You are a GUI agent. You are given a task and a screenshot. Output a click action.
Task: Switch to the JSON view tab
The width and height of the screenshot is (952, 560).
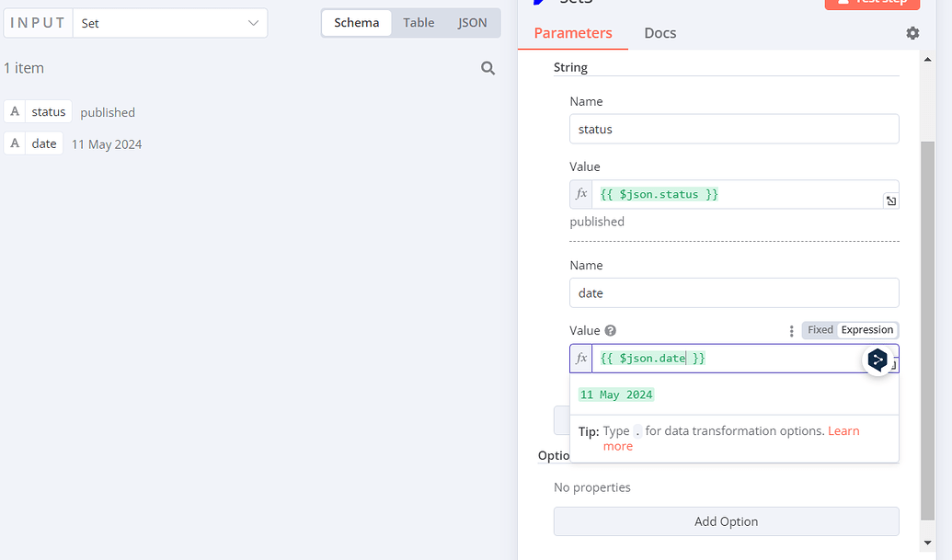tap(472, 22)
